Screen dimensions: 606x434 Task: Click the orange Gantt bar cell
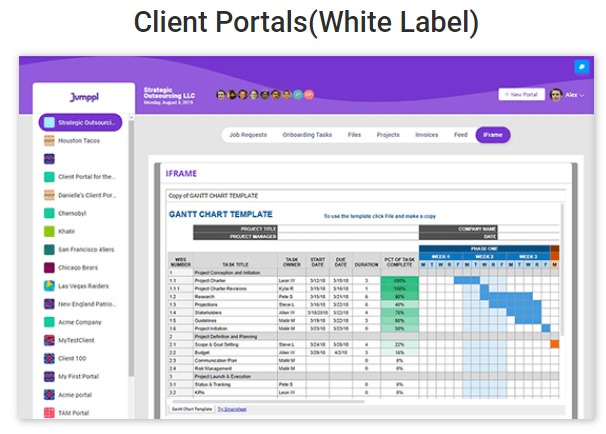(555, 344)
